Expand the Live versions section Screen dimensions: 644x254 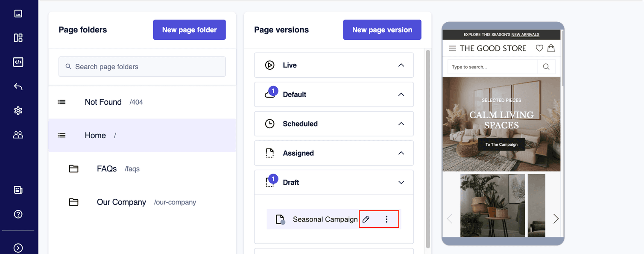(401, 65)
